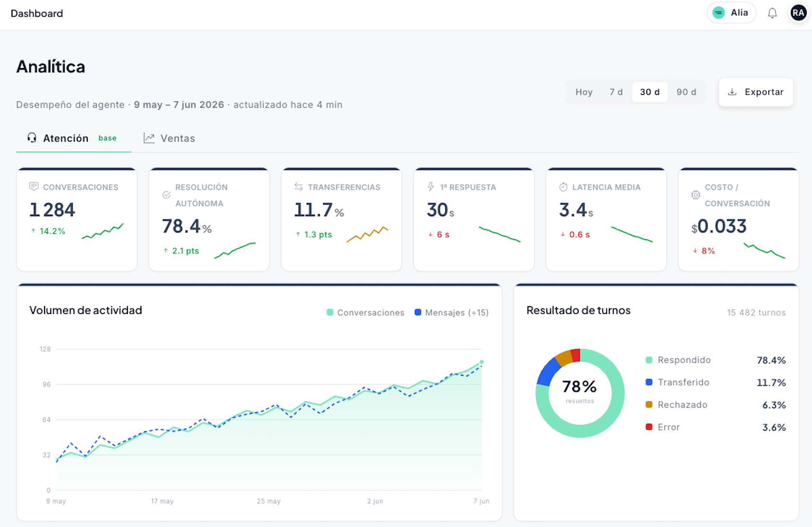
Task: Click the green Respondido legend swatch
Action: pyautogui.click(x=649, y=360)
